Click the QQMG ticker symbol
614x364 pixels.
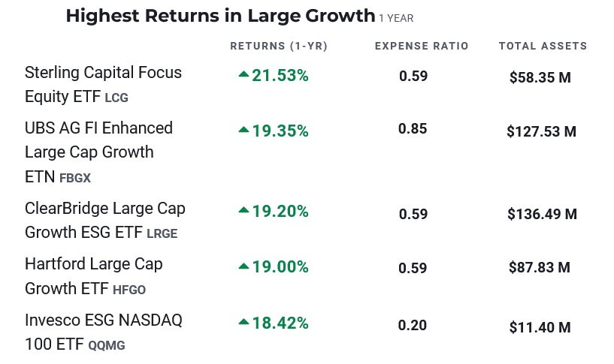[107, 346]
